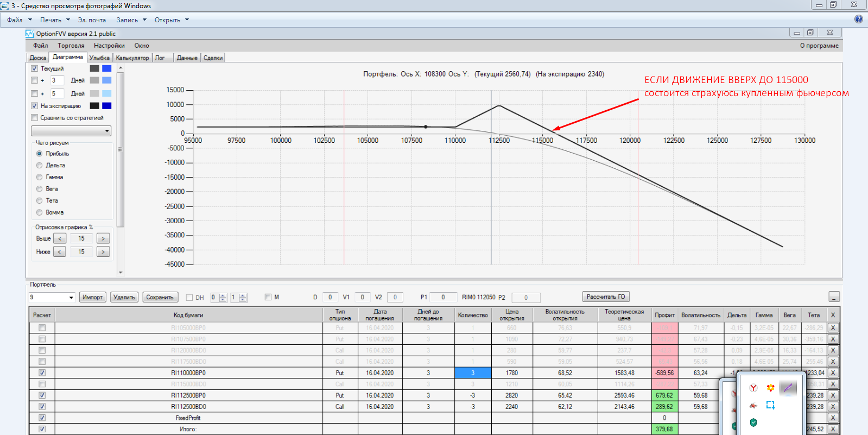Click the yellow-red flower tray icon
The width and height of the screenshot is (868, 435).
(770, 388)
